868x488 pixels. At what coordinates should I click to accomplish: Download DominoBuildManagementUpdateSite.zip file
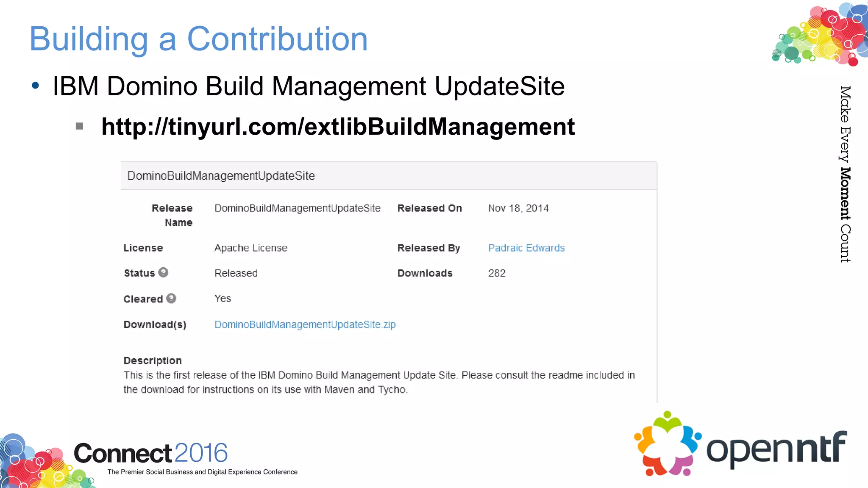tap(305, 324)
